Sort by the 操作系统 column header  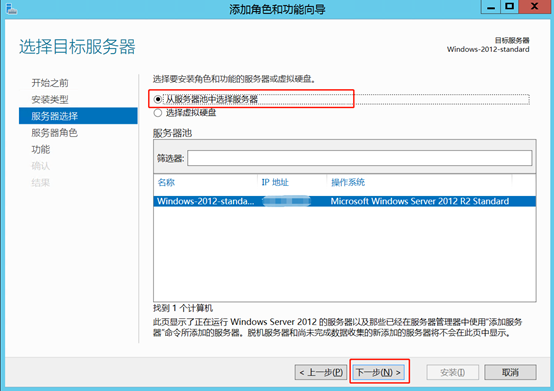point(348,182)
